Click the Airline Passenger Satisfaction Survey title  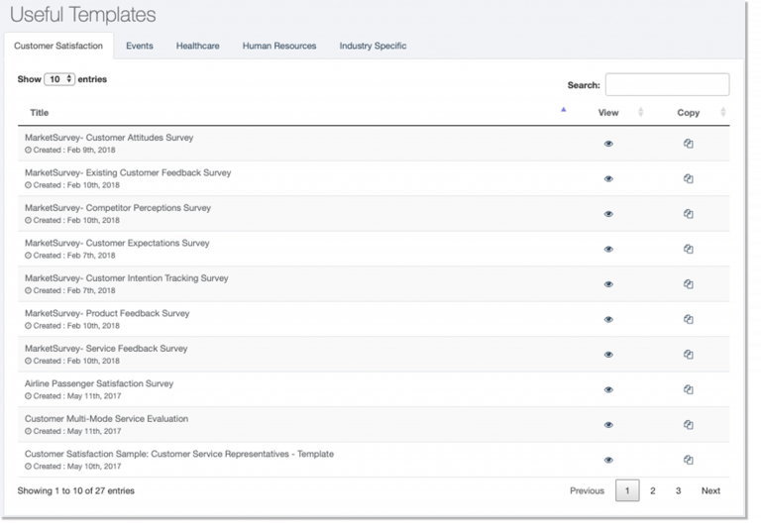(98, 383)
